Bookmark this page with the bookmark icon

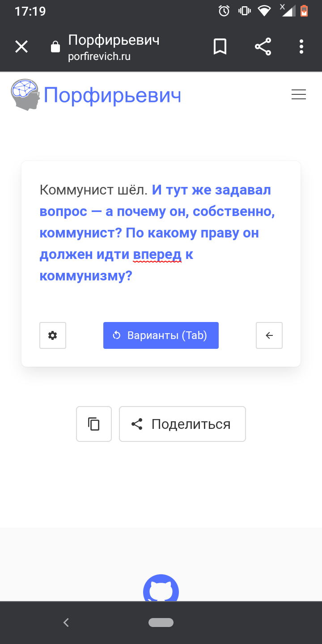[x=220, y=47]
